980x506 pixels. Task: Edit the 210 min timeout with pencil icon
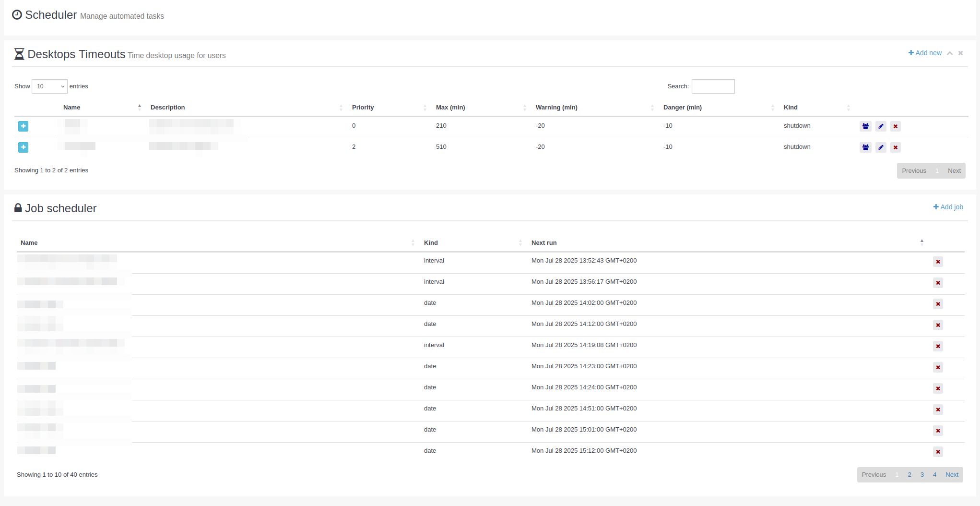pos(881,126)
